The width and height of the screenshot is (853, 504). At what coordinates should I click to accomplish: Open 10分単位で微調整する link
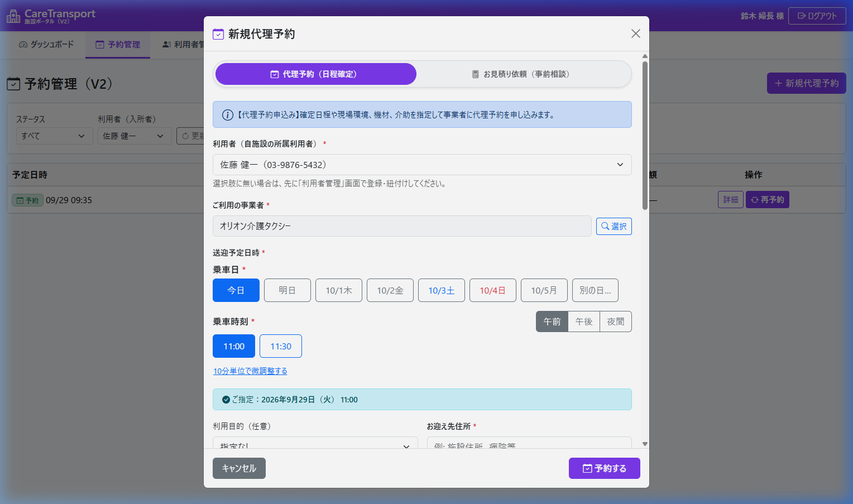[250, 371]
